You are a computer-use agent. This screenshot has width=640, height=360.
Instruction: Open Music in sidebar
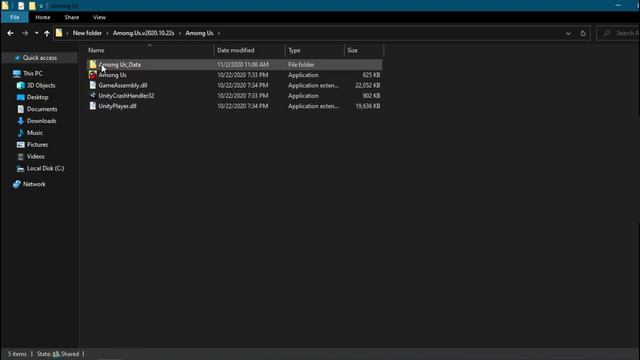(x=35, y=133)
